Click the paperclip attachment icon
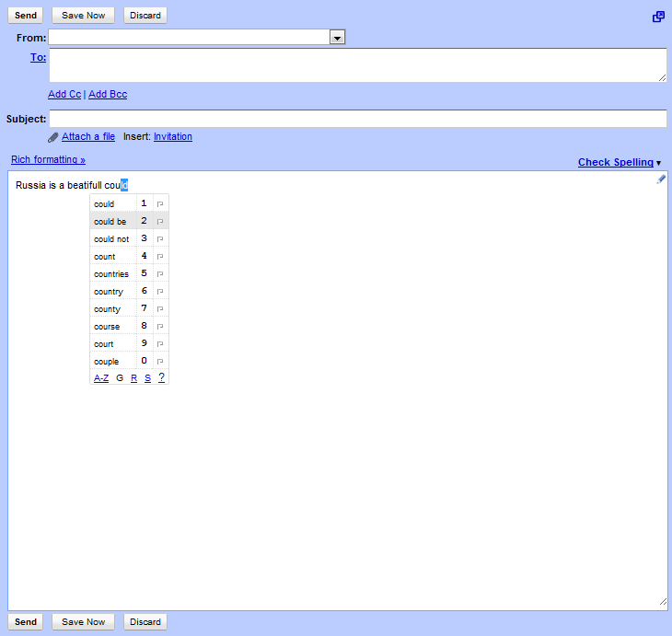The image size is (672, 636). 53,137
